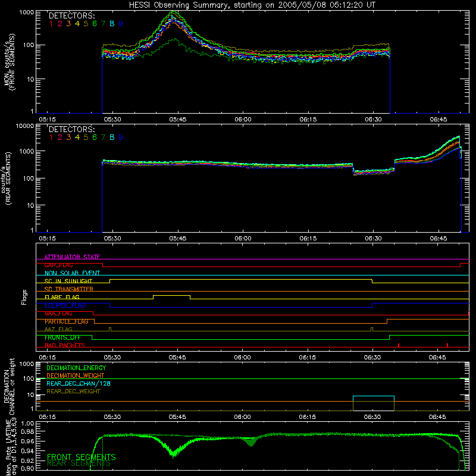Click detector 1 in front segments legend
Screen dimensions: 476x476
point(51,24)
